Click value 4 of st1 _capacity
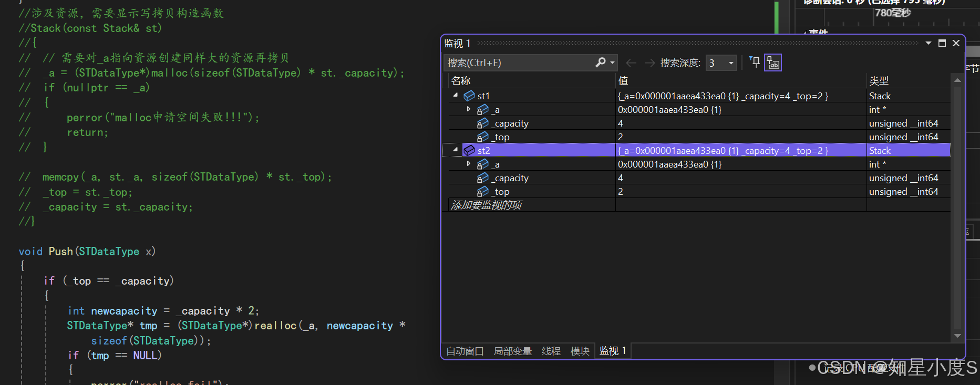Image resolution: width=980 pixels, height=385 pixels. pos(621,123)
